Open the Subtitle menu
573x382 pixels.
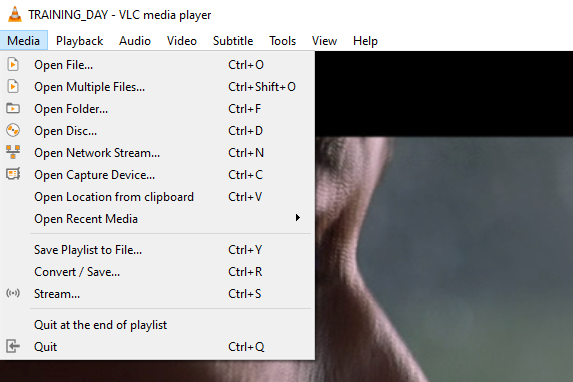233,41
